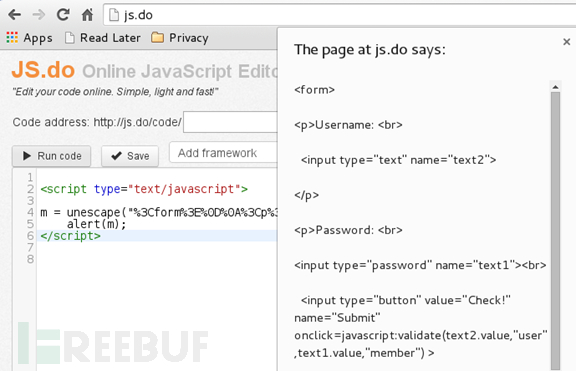Screen dimensions: 576x371
Task: Click the browser forward arrow
Action: pyautogui.click(x=39, y=15)
